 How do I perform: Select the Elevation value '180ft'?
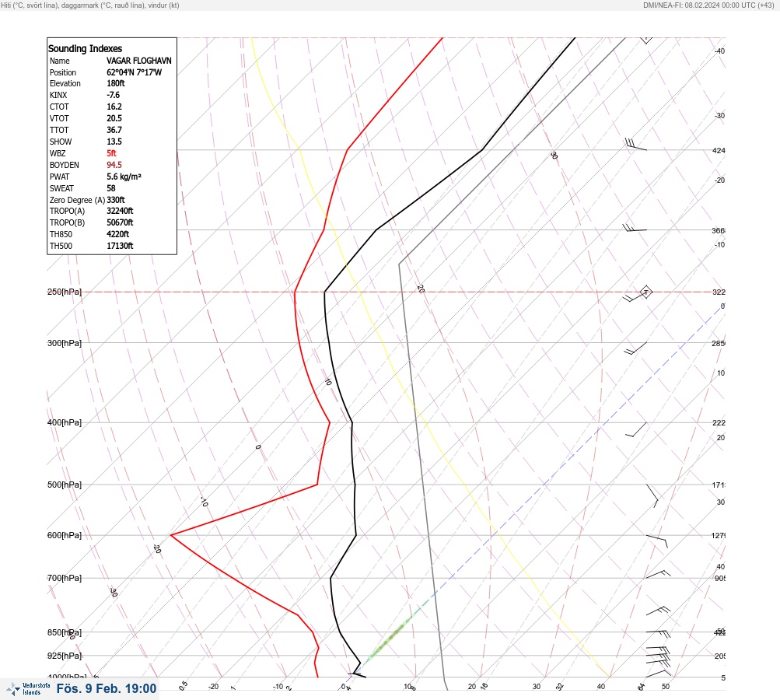[115, 83]
